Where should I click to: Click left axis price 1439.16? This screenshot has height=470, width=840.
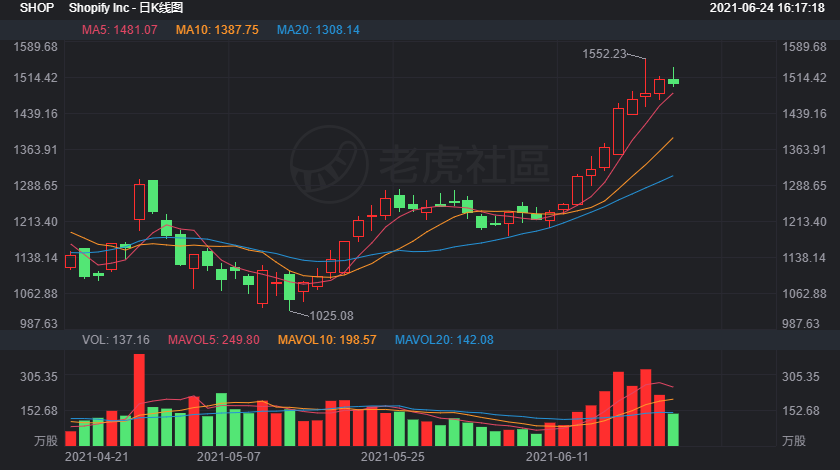[x=35, y=114]
